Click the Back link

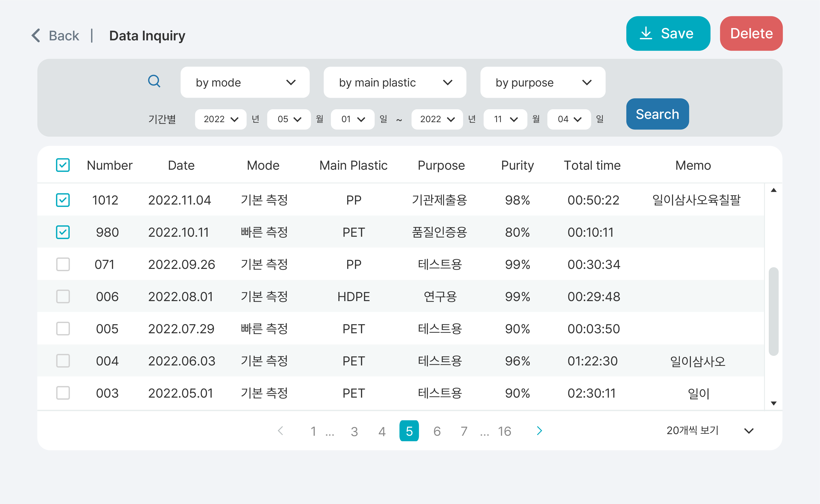tap(64, 35)
